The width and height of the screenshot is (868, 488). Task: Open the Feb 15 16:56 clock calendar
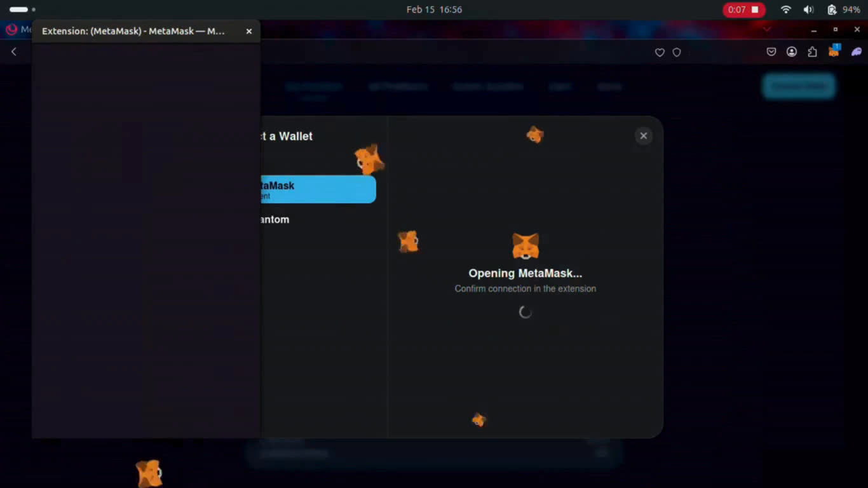(434, 10)
